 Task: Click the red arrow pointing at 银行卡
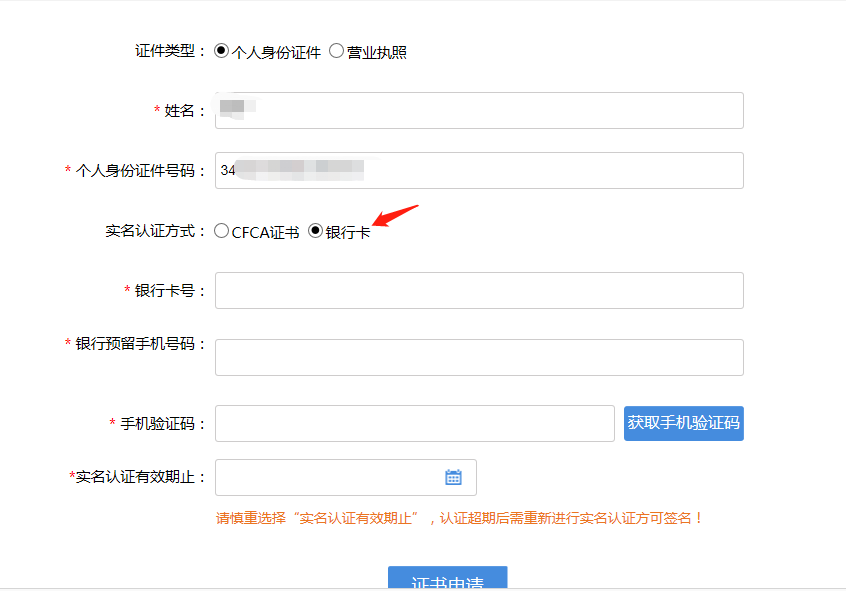click(x=395, y=215)
